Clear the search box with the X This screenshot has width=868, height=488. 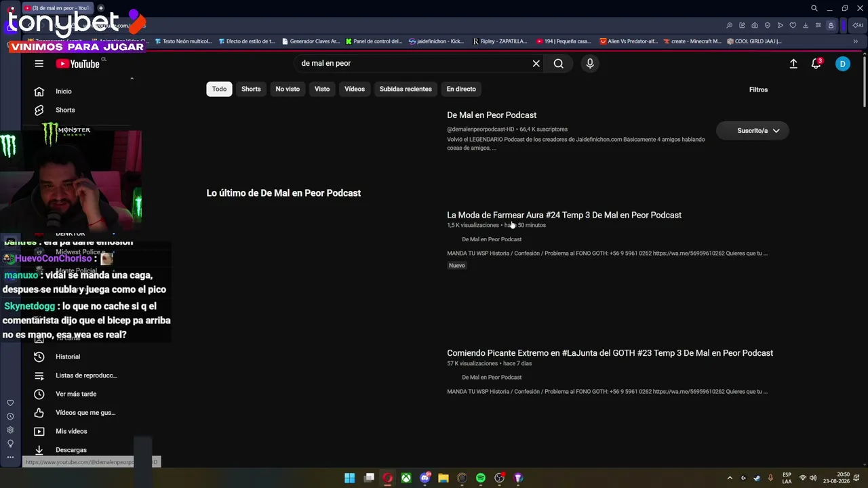(536, 64)
